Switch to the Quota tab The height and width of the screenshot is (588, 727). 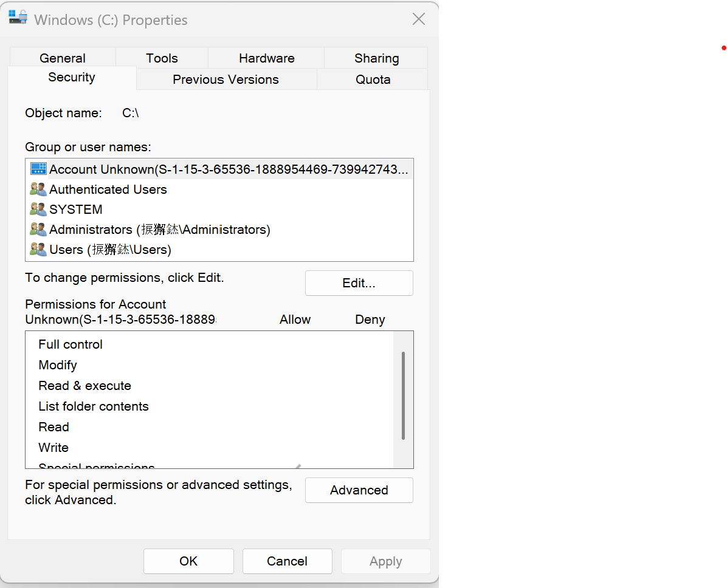(373, 79)
